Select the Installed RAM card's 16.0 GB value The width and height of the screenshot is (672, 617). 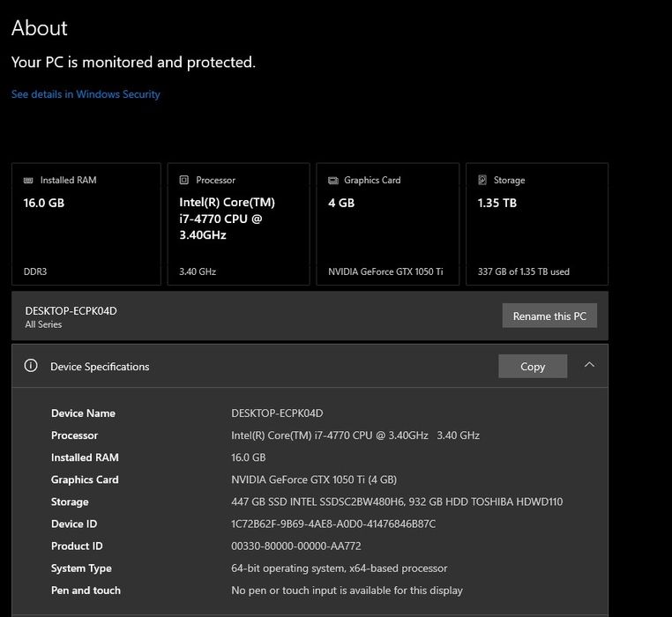[x=44, y=203]
